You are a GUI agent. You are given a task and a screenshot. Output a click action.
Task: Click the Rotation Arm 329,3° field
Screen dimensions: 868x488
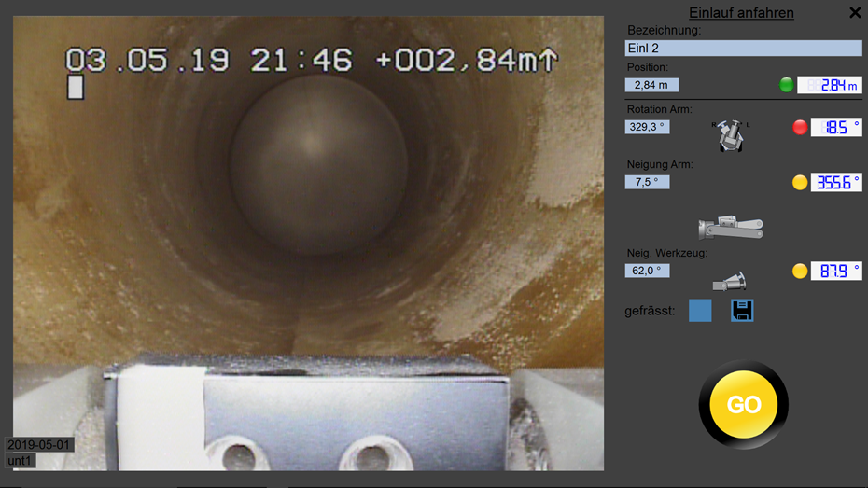[647, 127]
